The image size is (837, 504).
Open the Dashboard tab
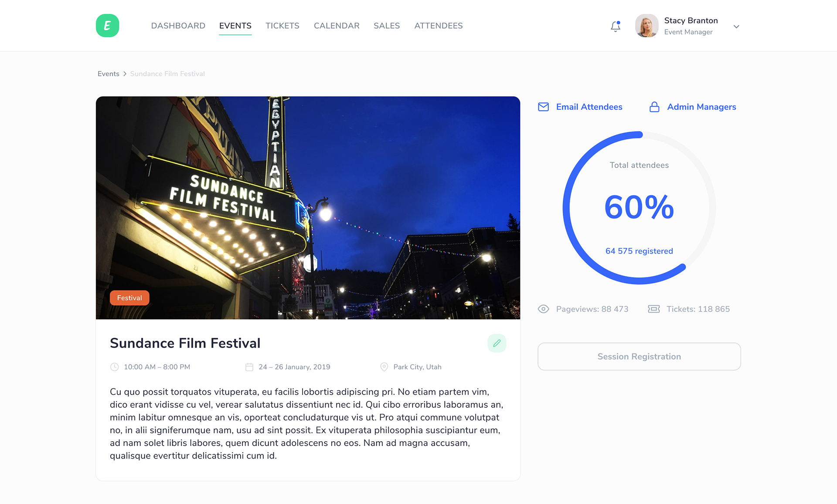178,26
